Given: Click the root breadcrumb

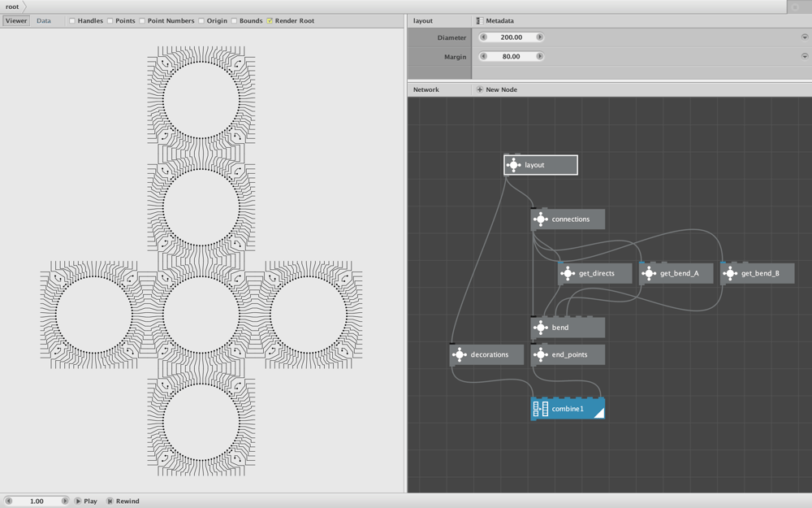Looking at the screenshot, I should point(12,7).
